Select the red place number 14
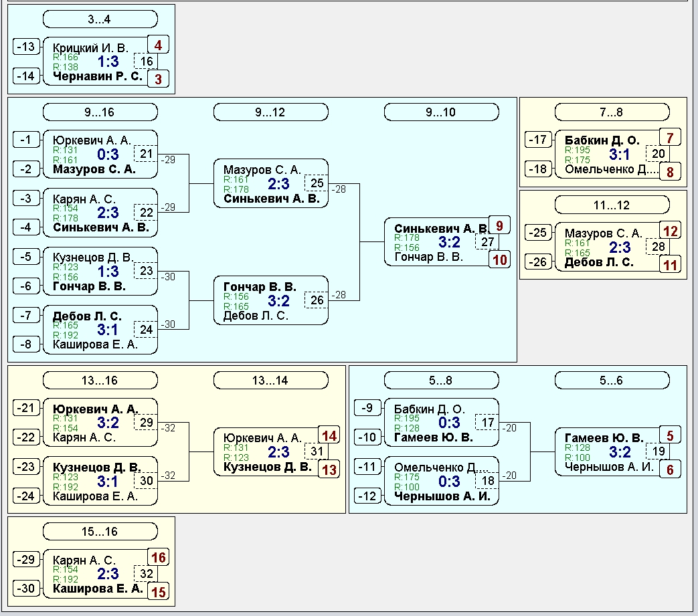Viewport: 698px width, 616px height. point(329,435)
